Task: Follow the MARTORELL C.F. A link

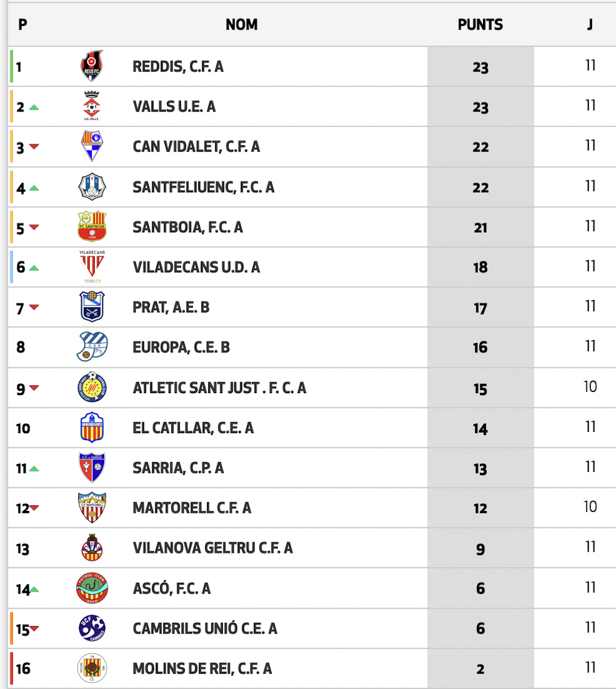Action: tap(192, 508)
